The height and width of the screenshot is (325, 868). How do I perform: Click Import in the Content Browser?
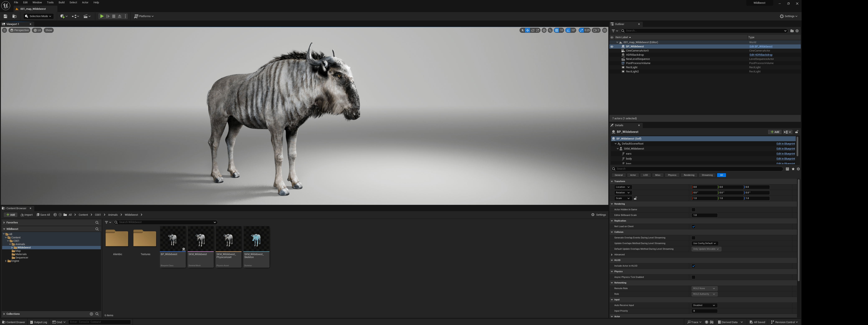(27, 215)
